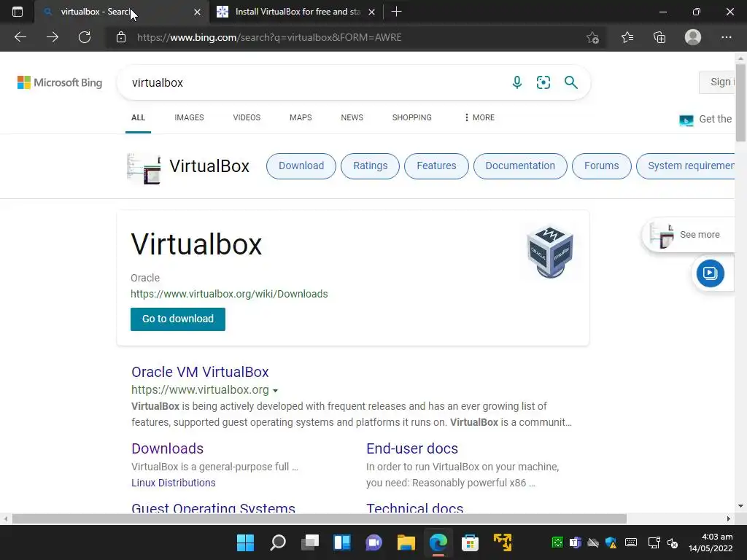747x560 pixels.
Task: Expand the MORE search options menu
Action: pyautogui.click(x=479, y=117)
